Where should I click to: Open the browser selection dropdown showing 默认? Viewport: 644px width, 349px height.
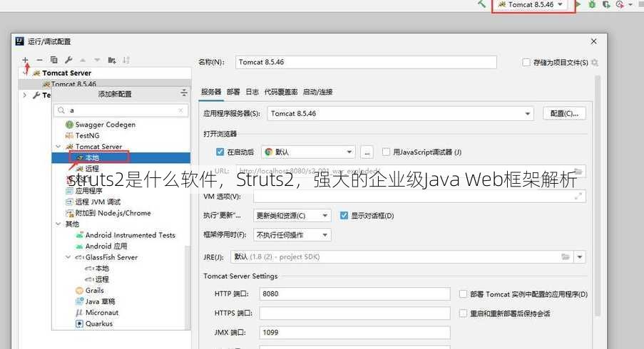pyautogui.click(x=308, y=152)
